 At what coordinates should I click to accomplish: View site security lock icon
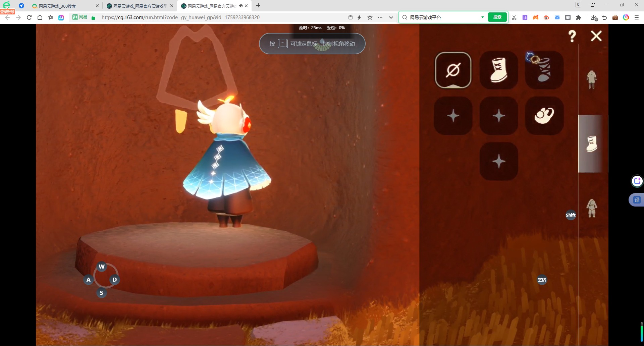[93, 17]
